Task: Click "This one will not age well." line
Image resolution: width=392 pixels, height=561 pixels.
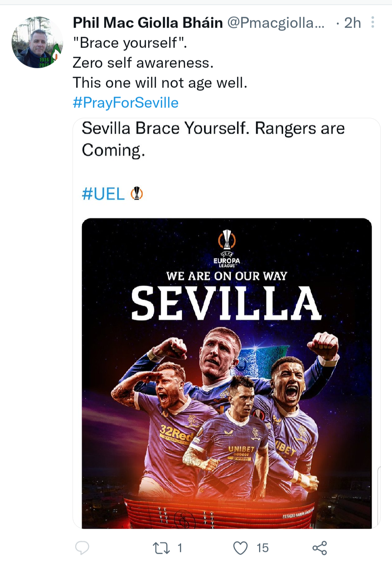Action: click(x=160, y=83)
